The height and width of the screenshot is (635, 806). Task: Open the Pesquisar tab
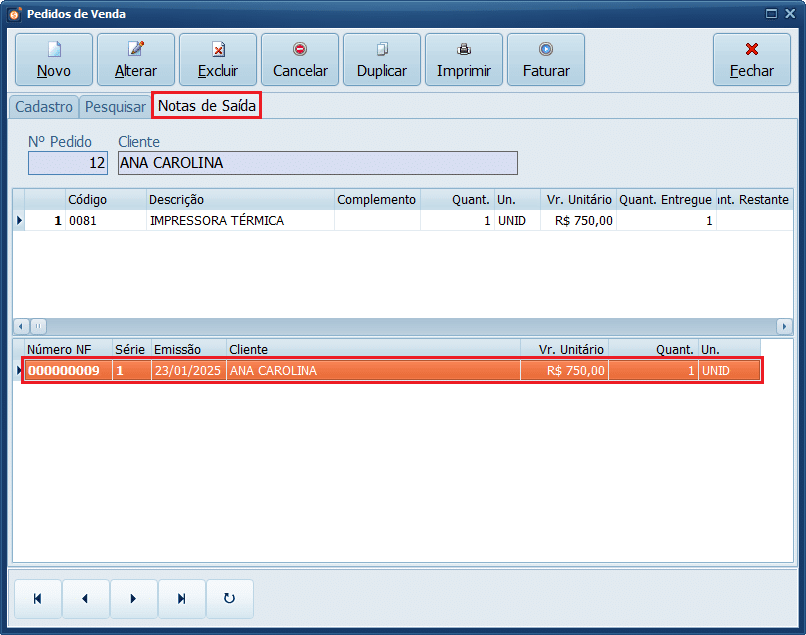115,107
